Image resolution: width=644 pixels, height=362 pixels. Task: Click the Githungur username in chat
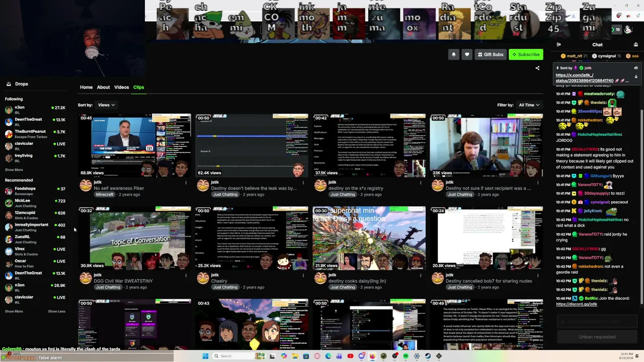pyautogui.click(x=600, y=176)
